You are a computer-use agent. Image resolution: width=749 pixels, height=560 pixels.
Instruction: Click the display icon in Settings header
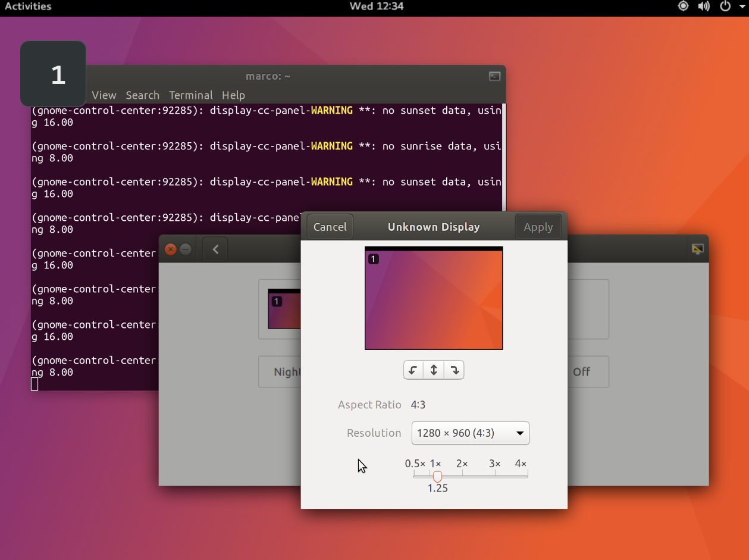tap(697, 249)
